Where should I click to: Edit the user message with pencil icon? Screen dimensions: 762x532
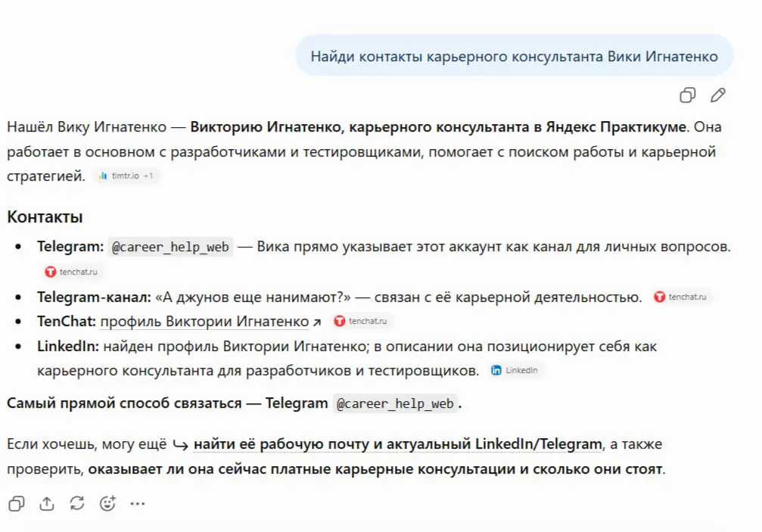[x=718, y=95]
